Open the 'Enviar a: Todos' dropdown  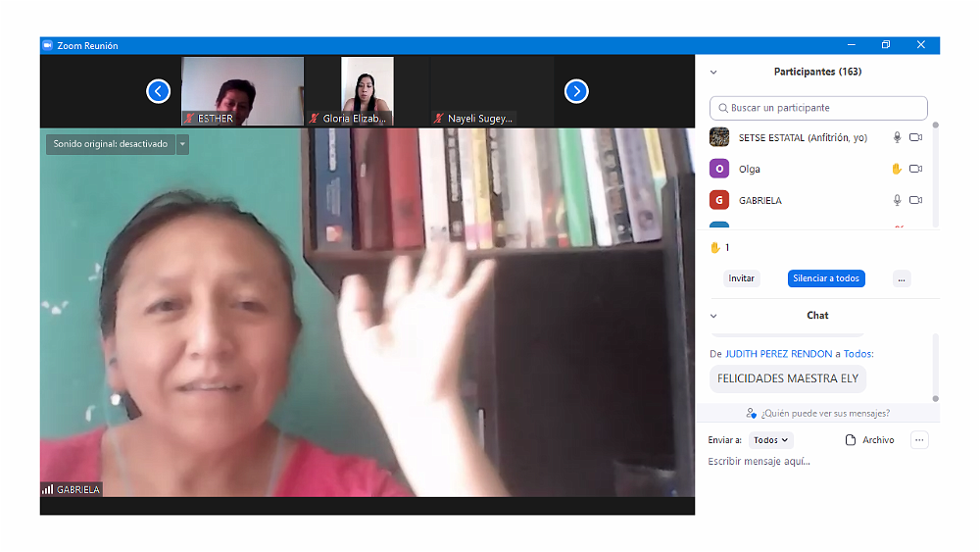pos(771,440)
